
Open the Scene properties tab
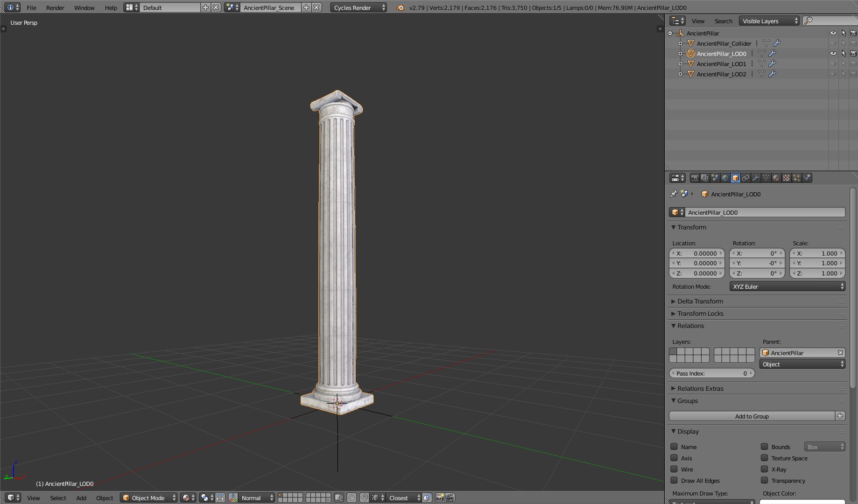coord(715,178)
